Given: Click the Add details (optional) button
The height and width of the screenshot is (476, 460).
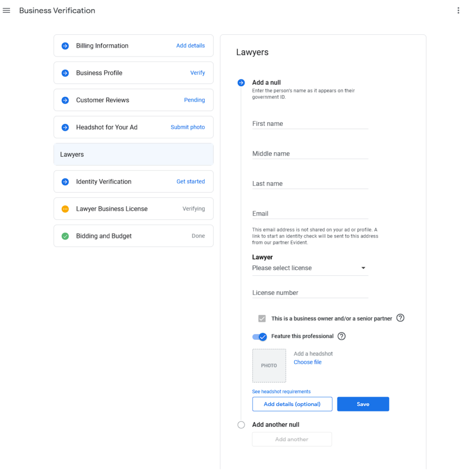Looking at the screenshot, I should (x=292, y=404).
